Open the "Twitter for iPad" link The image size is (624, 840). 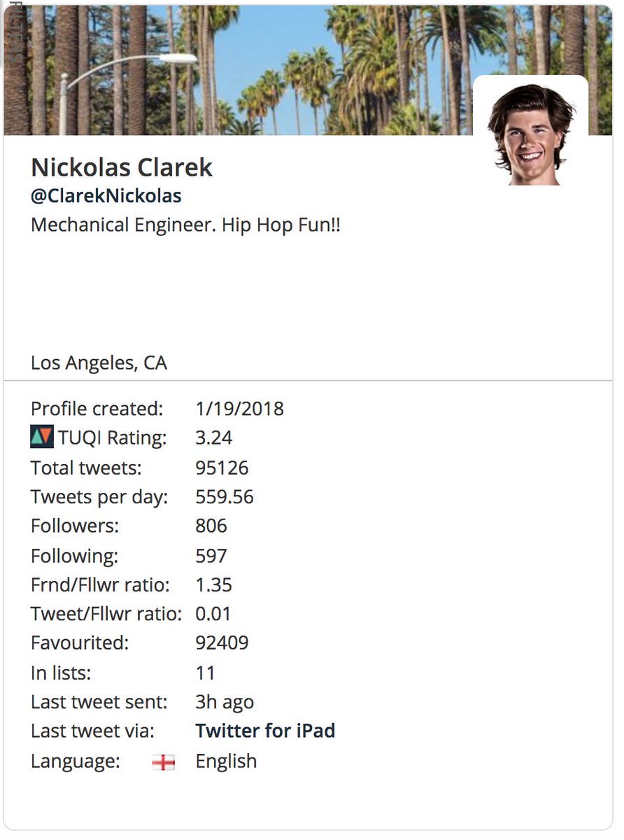265,731
